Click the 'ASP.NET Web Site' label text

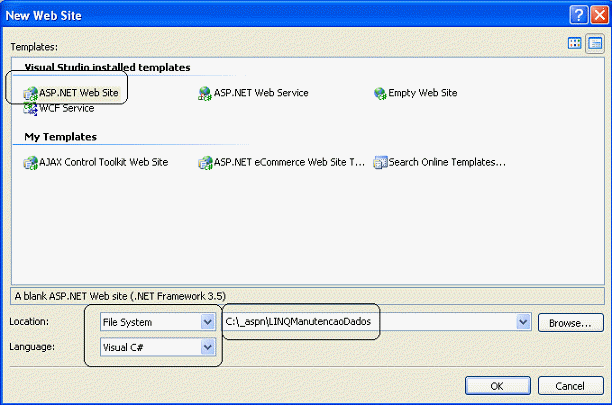pyautogui.click(x=79, y=93)
